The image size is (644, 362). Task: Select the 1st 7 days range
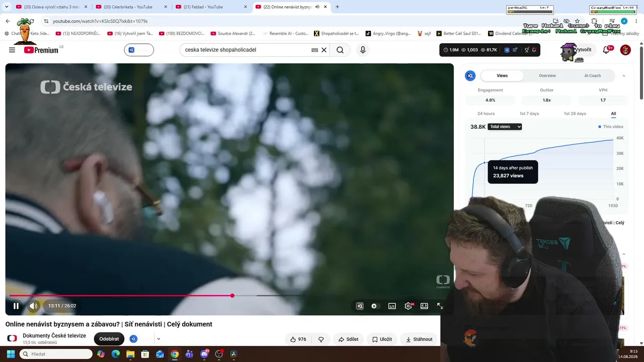(x=529, y=114)
